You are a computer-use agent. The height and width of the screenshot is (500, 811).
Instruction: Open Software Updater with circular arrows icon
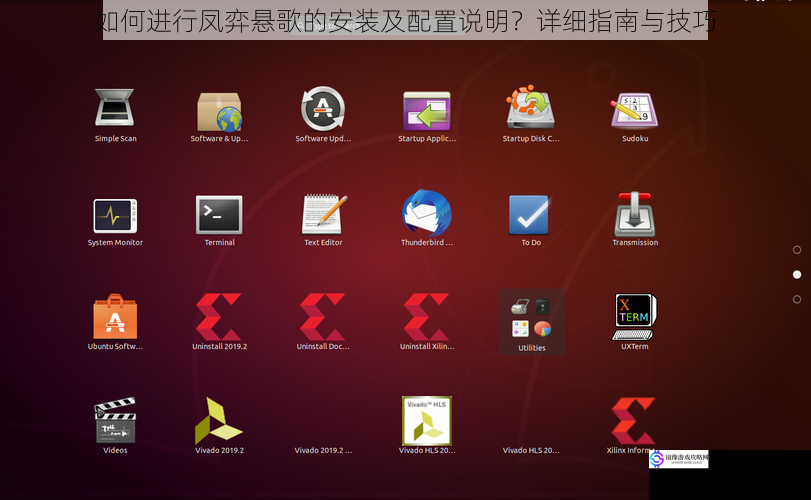point(323,108)
